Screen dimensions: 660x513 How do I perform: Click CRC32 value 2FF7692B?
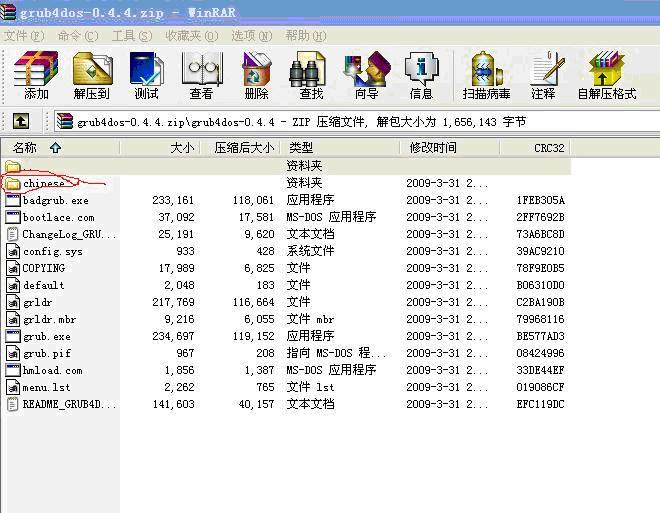(540, 217)
